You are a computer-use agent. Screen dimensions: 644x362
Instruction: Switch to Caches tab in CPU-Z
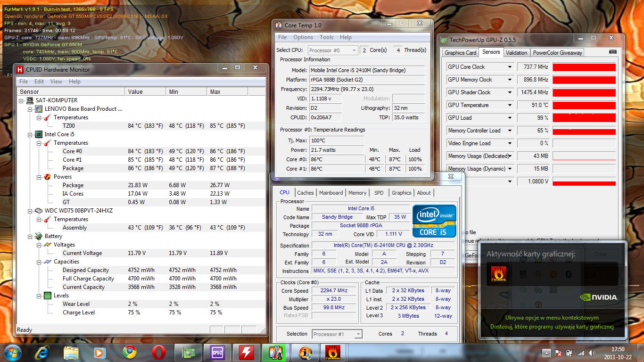point(305,193)
